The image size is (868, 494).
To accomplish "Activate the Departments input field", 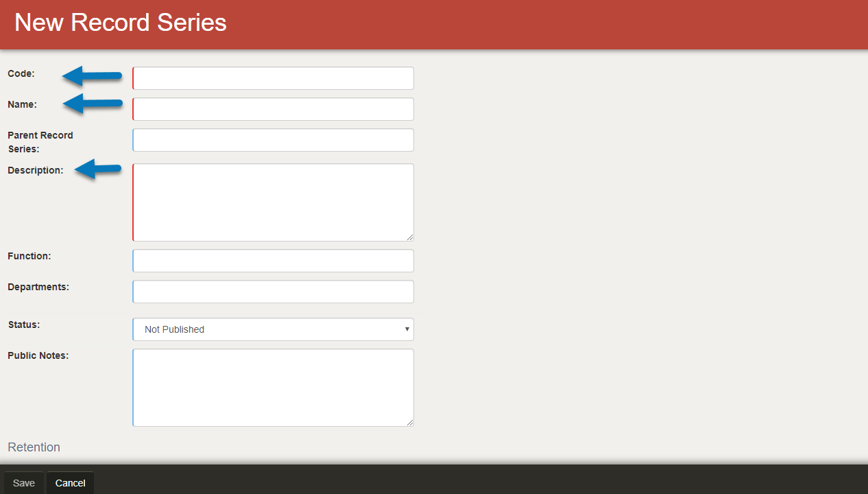I will (273, 292).
